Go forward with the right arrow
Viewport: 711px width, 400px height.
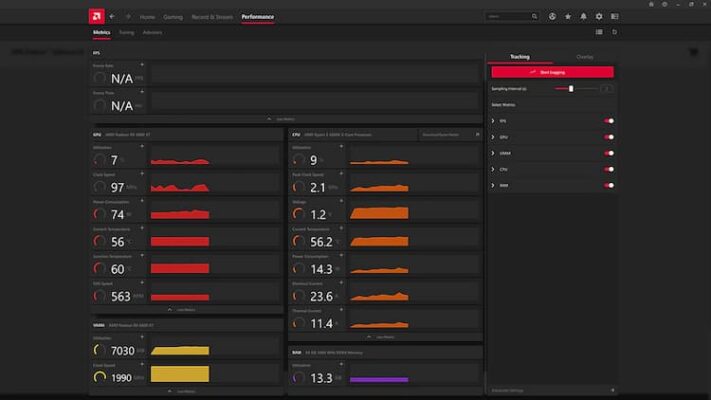pos(128,16)
